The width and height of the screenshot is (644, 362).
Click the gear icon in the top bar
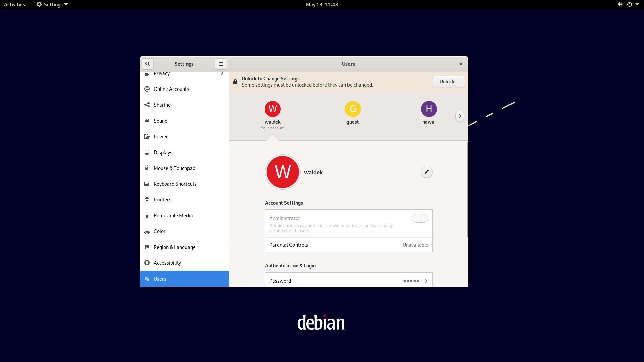tap(39, 4)
